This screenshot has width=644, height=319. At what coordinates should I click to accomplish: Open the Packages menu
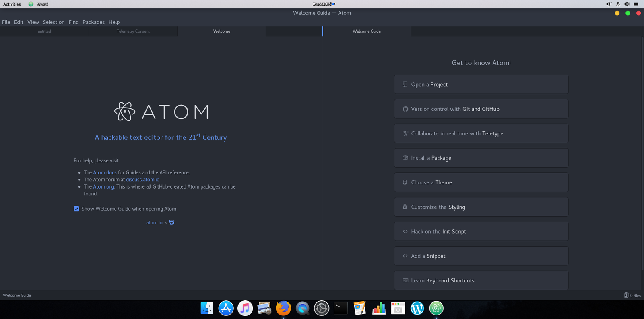coord(93,22)
